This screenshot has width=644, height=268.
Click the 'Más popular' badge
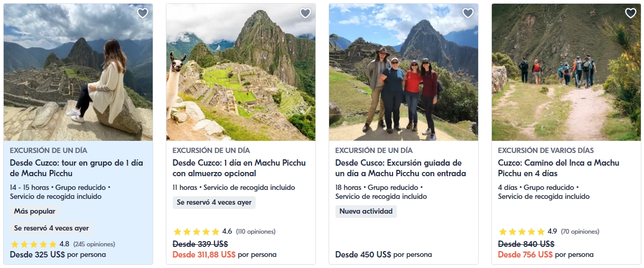pyautogui.click(x=34, y=212)
